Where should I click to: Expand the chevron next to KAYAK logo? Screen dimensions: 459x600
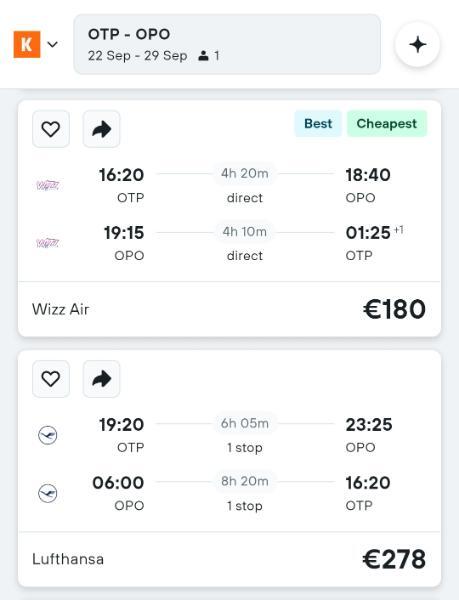[x=52, y=44]
